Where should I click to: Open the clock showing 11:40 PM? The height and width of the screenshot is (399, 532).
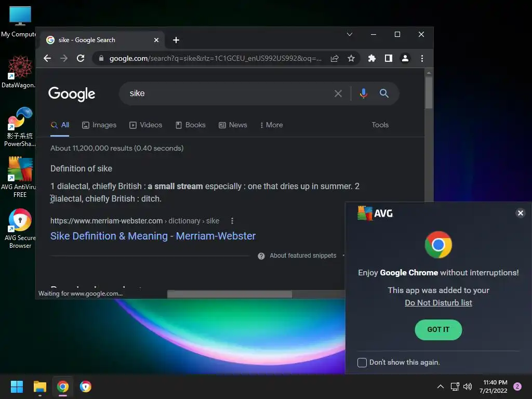[x=494, y=387]
